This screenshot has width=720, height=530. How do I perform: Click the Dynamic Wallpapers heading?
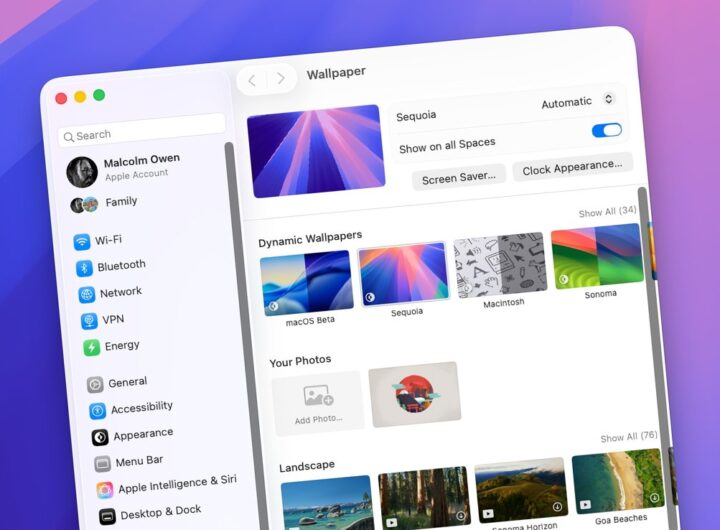[310, 238]
